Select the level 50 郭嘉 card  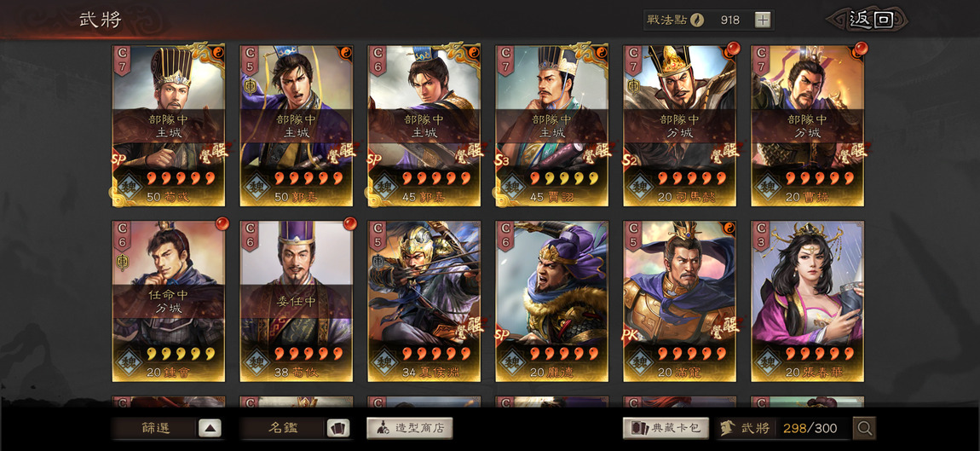tap(297, 125)
